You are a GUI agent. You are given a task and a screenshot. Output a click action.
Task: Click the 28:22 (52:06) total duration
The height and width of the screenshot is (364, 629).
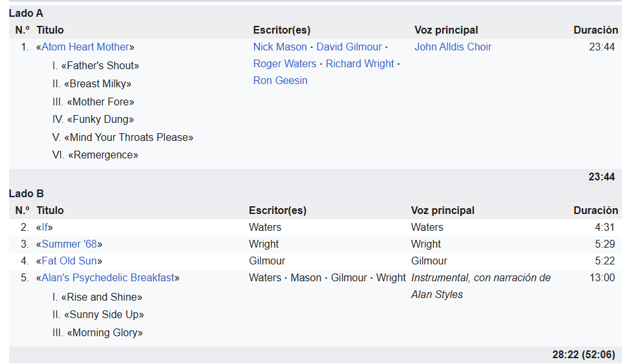(583, 354)
